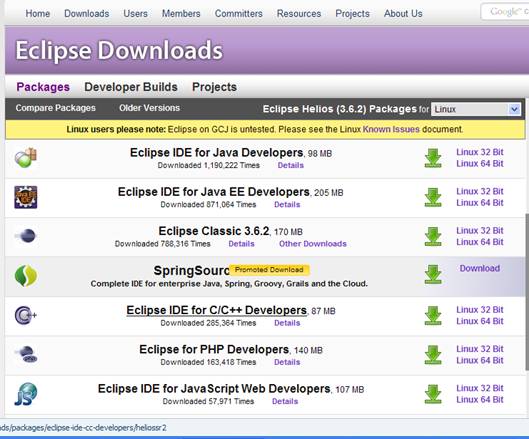Download PHP Developers Linux 64 Bit

479,360
